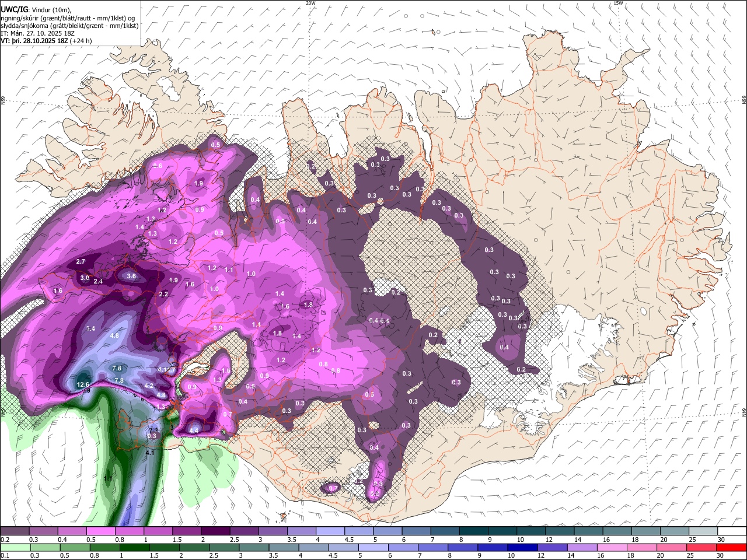Select the 3 swatch in upper legend row
Image resolution: width=747 pixels, height=560 pixels.
[x=272, y=531]
